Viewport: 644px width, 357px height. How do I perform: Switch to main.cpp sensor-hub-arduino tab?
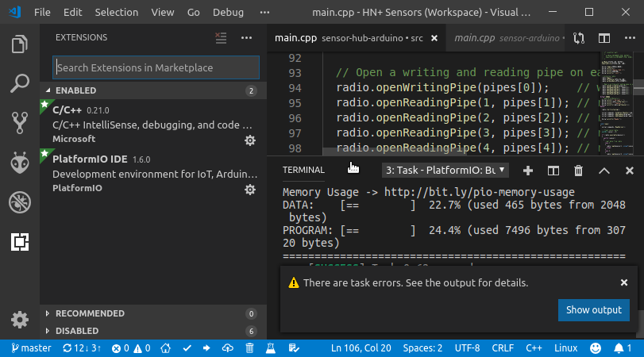(x=356, y=38)
